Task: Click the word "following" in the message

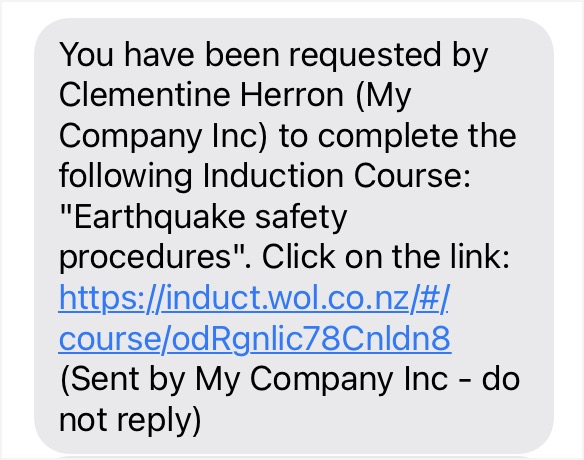Action: point(126,177)
